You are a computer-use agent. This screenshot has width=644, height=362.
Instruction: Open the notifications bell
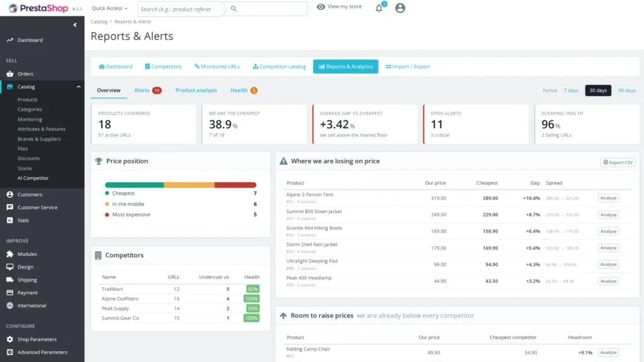pos(379,8)
